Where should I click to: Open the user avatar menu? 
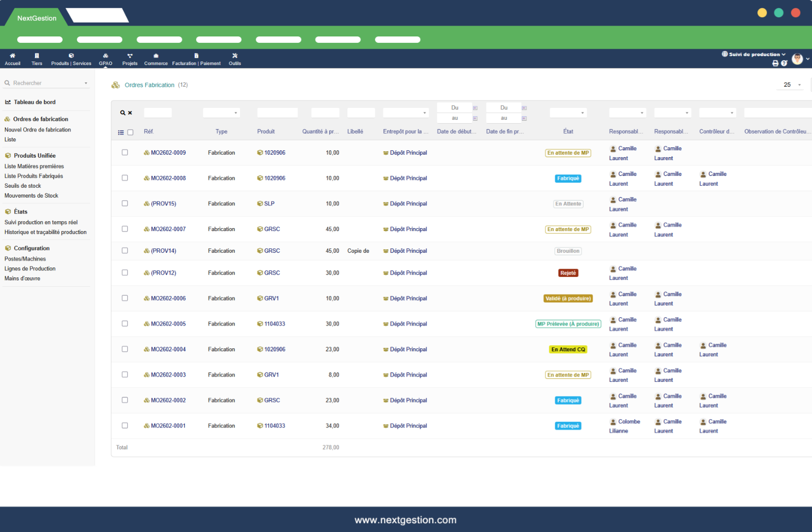797,59
